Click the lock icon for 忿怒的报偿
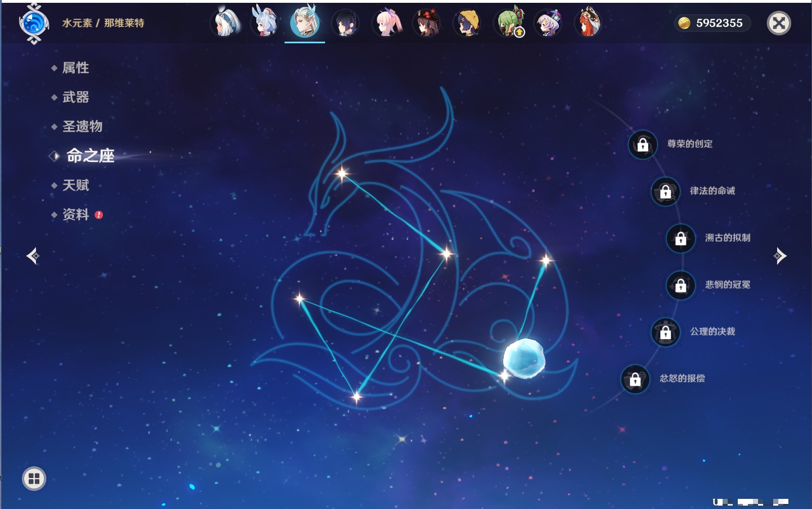 [635, 379]
